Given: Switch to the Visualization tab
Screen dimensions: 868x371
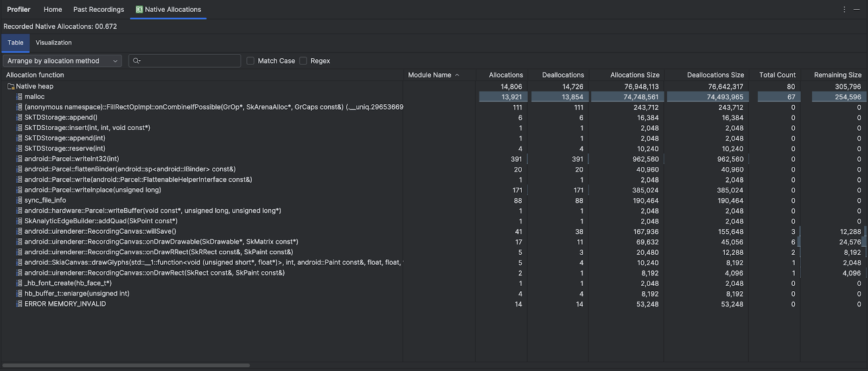Looking at the screenshot, I should (54, 42).
